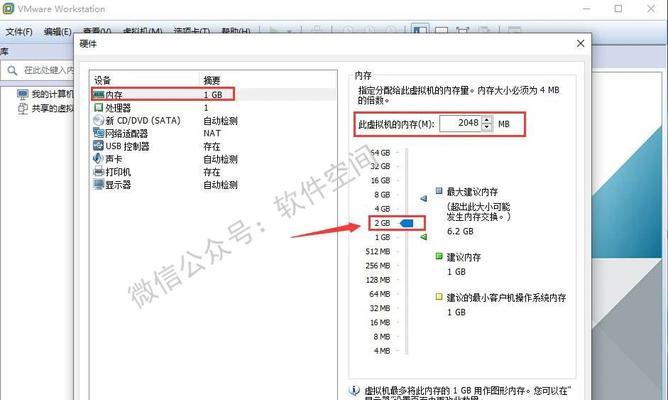Click the green 建议内存 legend square
This screenshot has height=400, width=668.
[x=439, y=256]
